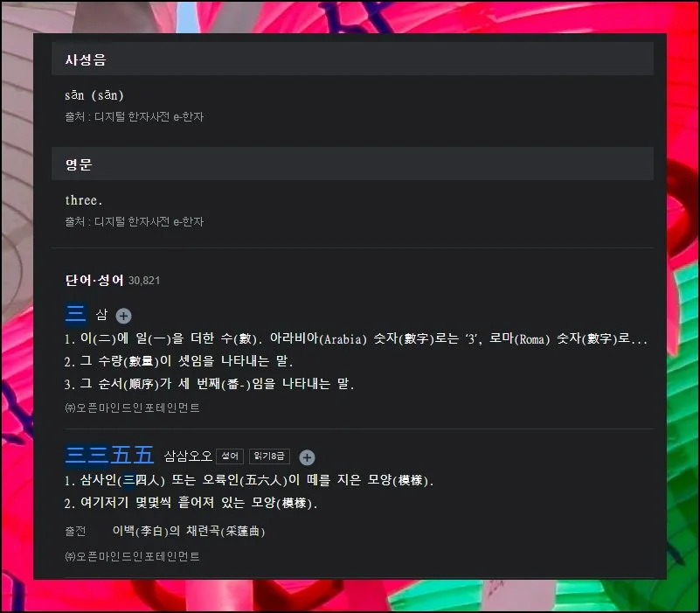This screenshot has height=613, width=700.
Task: Click the 디지털 한자사전 source under 영문
Action: [x=134, y=222]
